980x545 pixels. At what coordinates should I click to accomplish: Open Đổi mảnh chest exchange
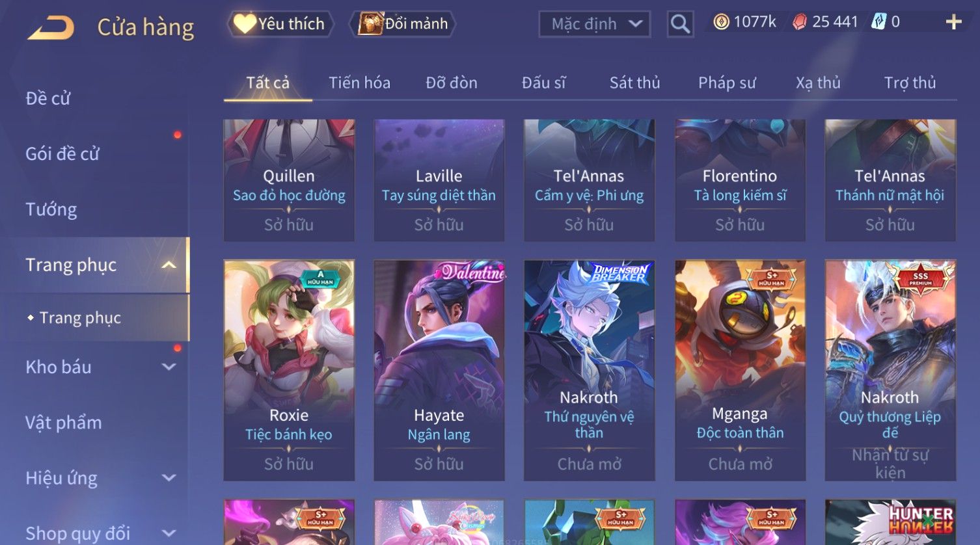402,24
